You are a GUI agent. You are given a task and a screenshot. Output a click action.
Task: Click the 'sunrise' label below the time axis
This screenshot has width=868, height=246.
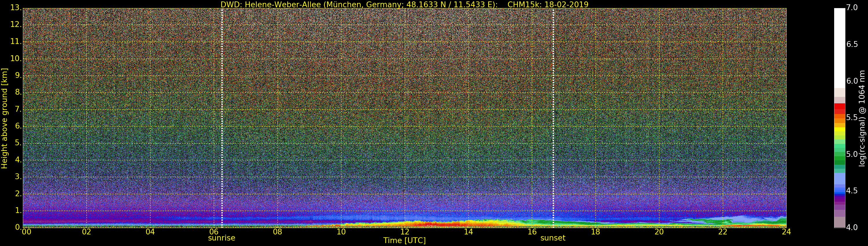(x=222, y=238)
